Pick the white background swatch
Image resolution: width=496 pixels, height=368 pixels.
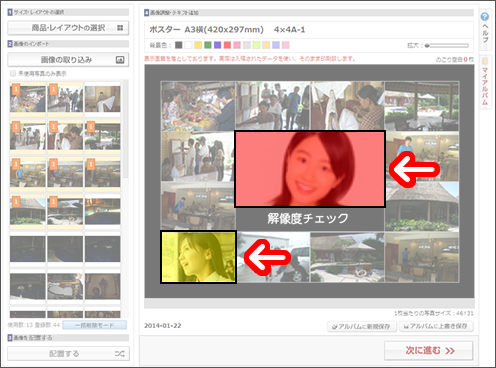coord(188,45)
